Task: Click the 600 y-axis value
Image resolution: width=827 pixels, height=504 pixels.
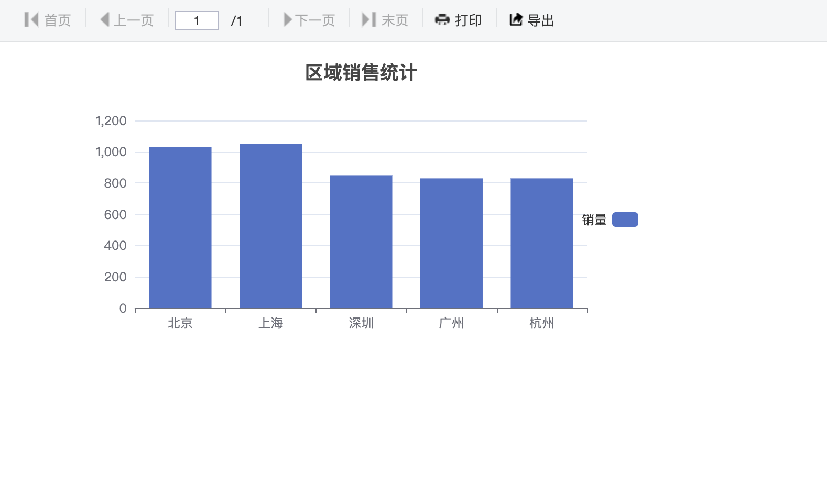Action: pos(115,214)
